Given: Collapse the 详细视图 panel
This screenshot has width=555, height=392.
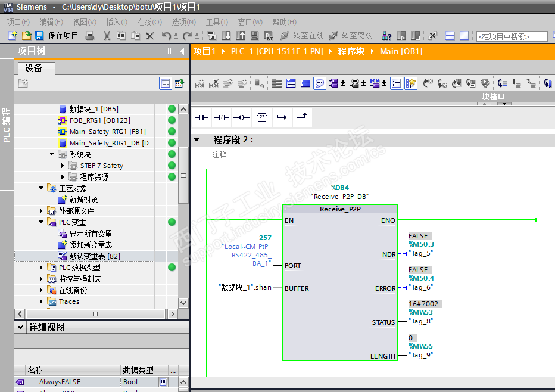Looking at the screenshot, I should click(x=20, y=327).
